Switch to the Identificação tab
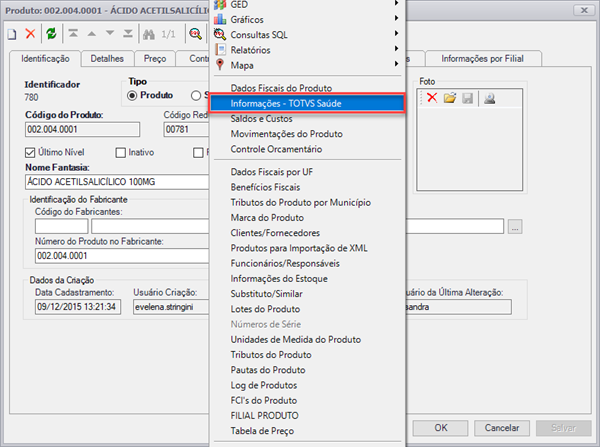Image resolution: width=600 pixels, height=447 pixels. [45, 59]
